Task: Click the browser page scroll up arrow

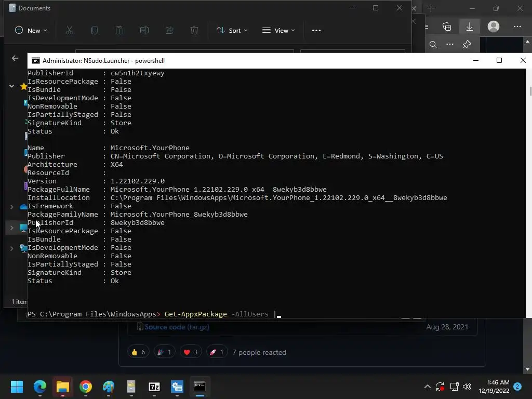Action: click(x=527, y=42)
